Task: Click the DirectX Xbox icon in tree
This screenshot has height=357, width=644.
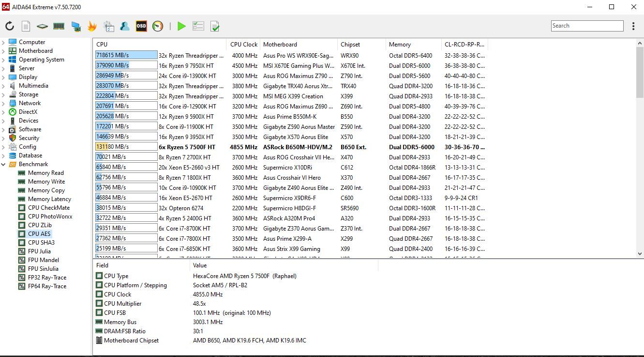Action: (x=13, y=112)
